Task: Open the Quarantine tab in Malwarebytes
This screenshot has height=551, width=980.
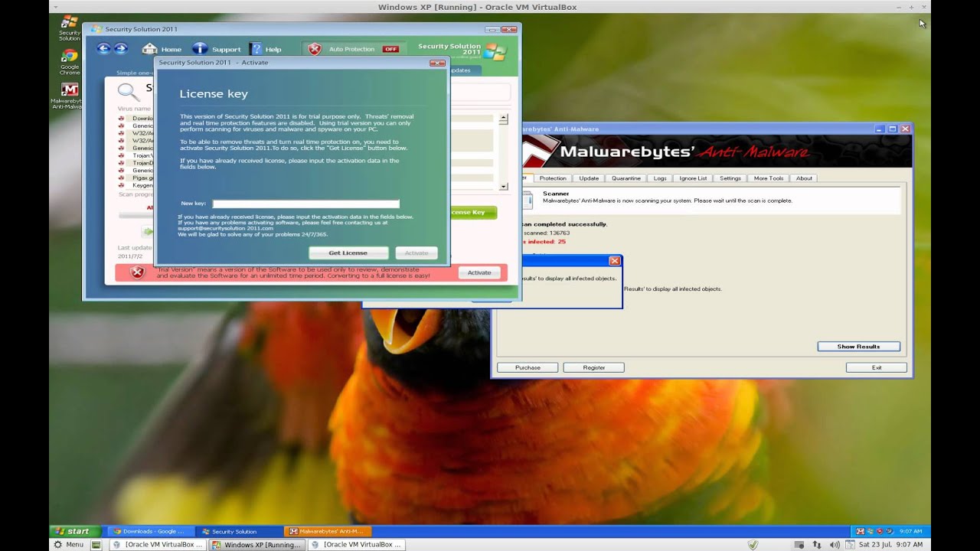Action: (626, 178)
